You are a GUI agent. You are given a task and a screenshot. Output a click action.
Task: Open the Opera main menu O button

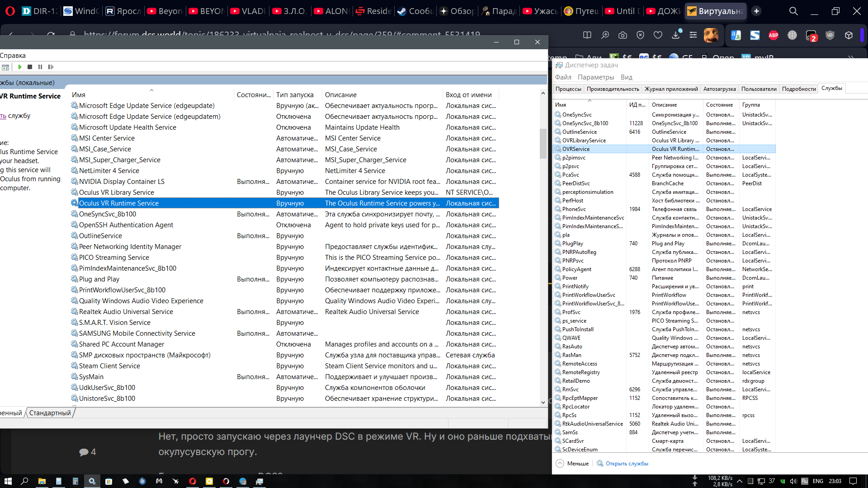click(x=9, y=11)
